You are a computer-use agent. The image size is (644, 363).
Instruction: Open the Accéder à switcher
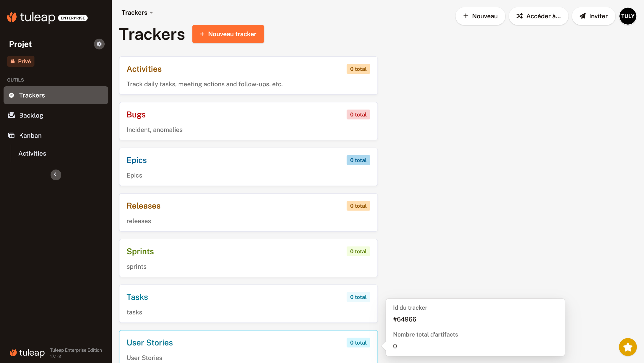(x=538, y=16)
